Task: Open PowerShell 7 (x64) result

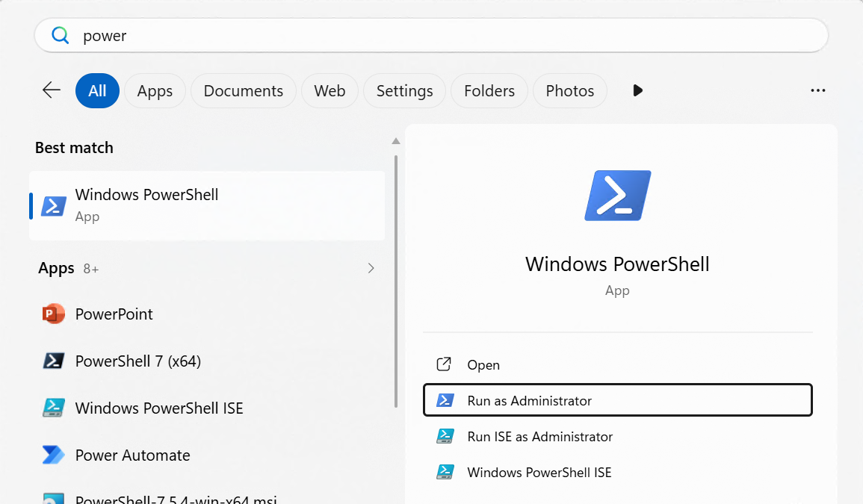Action: [207, 361]
